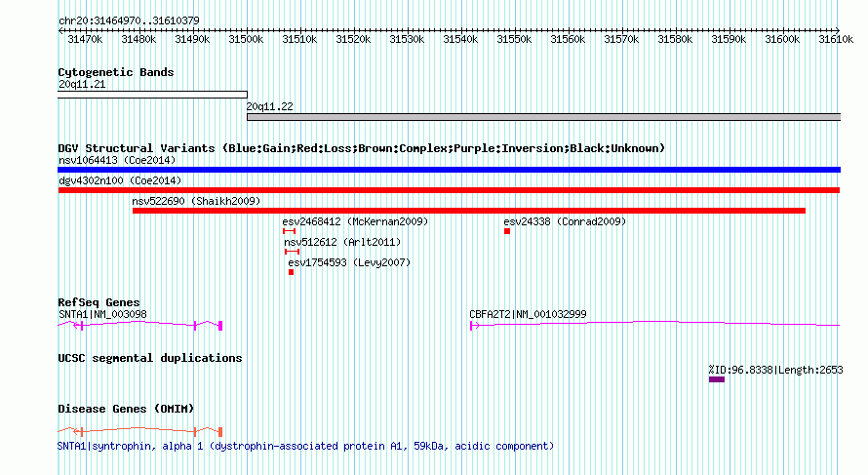Select the red dgv4302n100 loss variant bar

click(449, 190)
